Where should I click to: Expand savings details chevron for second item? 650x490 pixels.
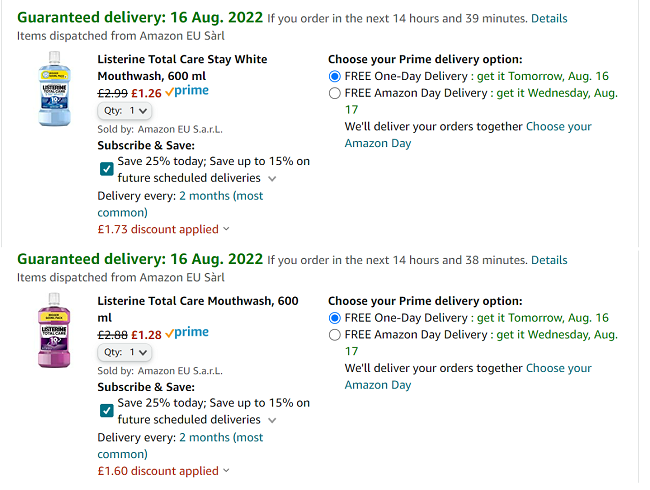tap(272, 421)
